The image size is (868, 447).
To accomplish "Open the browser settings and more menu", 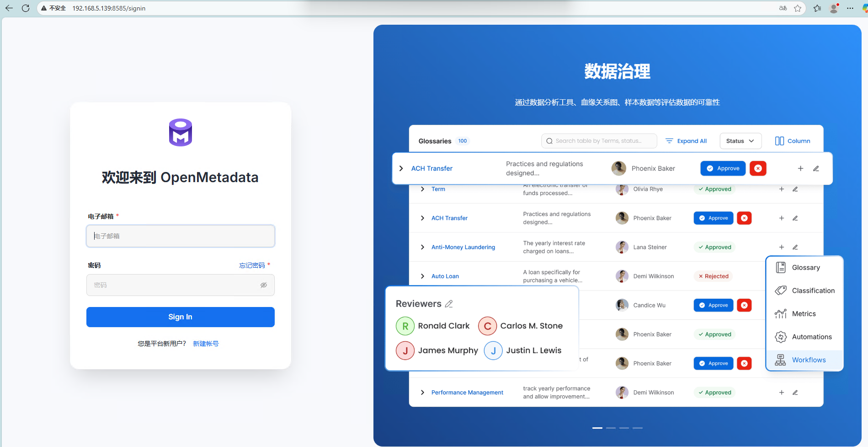I will click(850, 8).
